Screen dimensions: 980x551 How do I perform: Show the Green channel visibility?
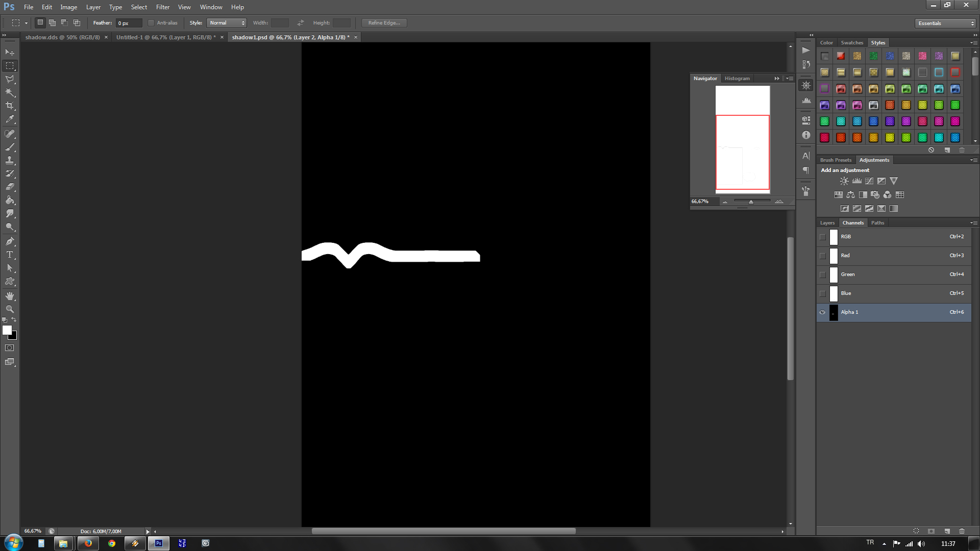822,274
